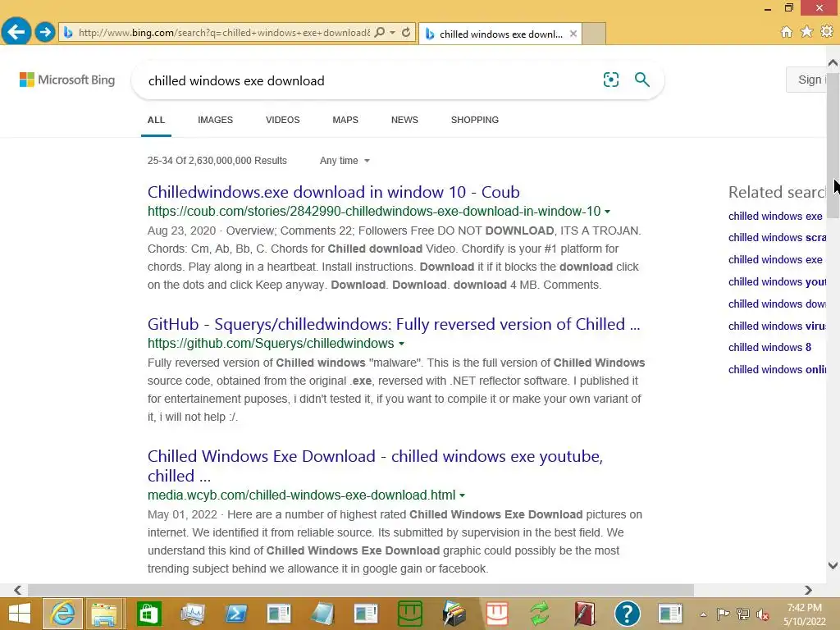
Task: Go back with the browser Back arrow
Action: pyautogui.click(x=16, y=32)
